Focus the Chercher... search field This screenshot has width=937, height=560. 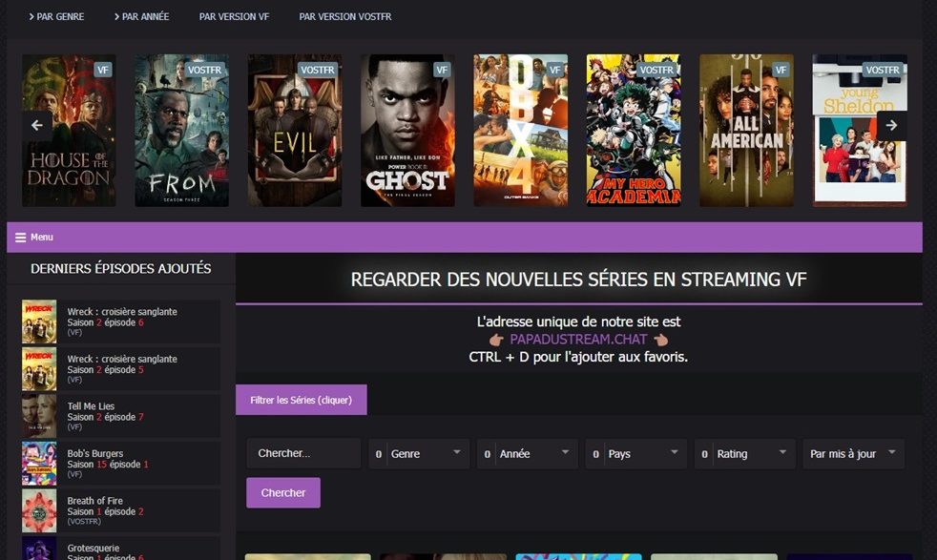(303, 453)
